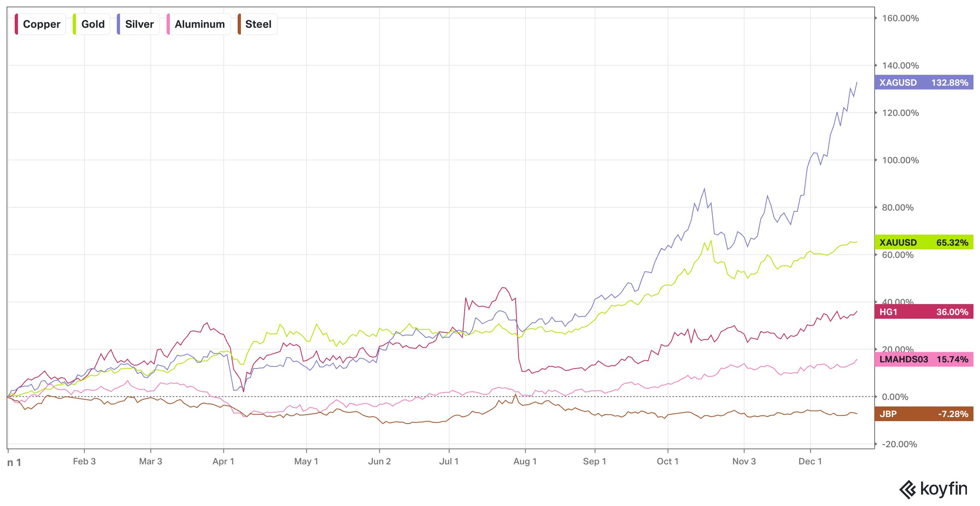Click the Dec 1 tick on the x-axis
Viewport: 980px width, 506px height.
coord(810,461)
